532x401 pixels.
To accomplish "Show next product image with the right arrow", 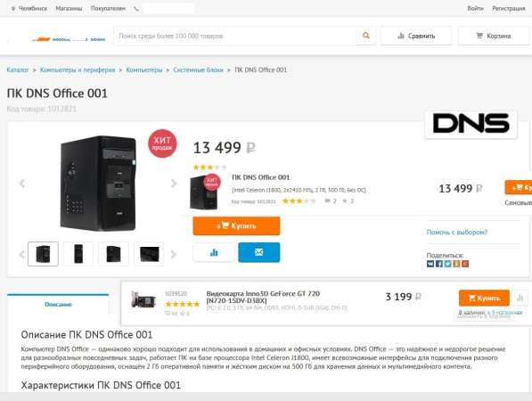I will pyautogui.click(x=174, y=184).
